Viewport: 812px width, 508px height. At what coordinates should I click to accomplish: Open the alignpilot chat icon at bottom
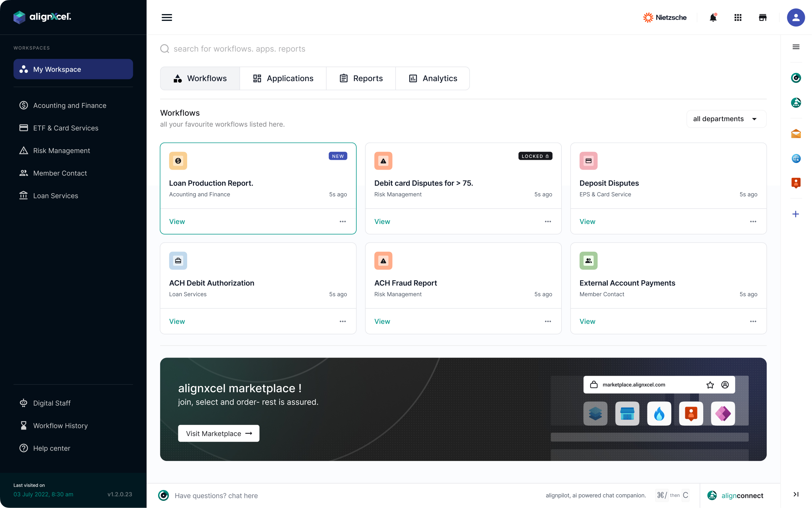click(163, 495)
